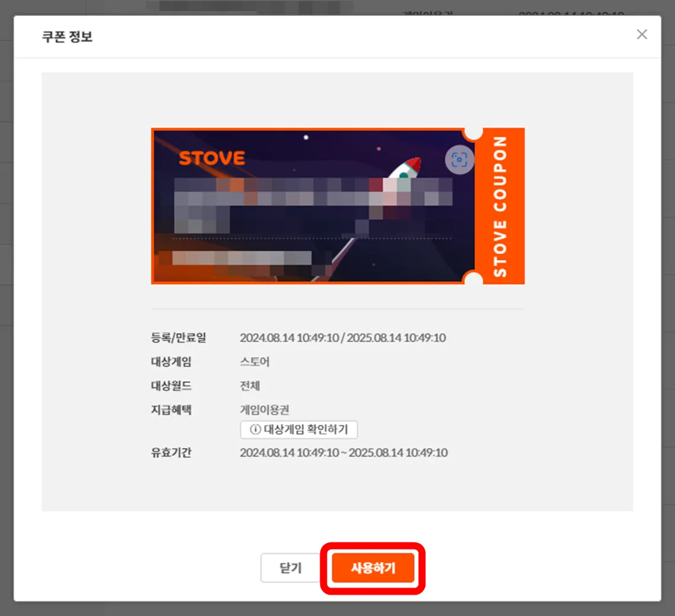675x616 pixels.
Task: Click the STOVE coupon image
Action: (x=337, y=206)
